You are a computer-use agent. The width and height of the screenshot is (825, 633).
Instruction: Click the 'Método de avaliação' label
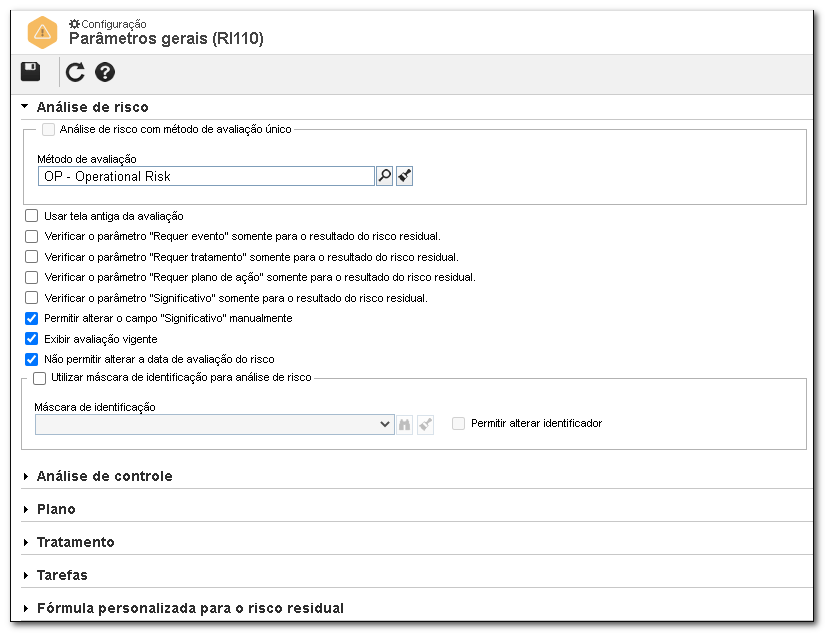87,159
